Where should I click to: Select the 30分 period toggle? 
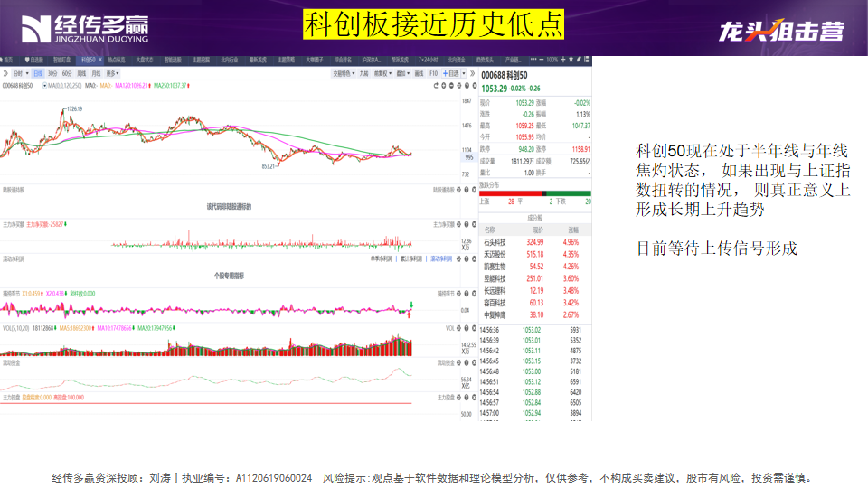(52, 73)
